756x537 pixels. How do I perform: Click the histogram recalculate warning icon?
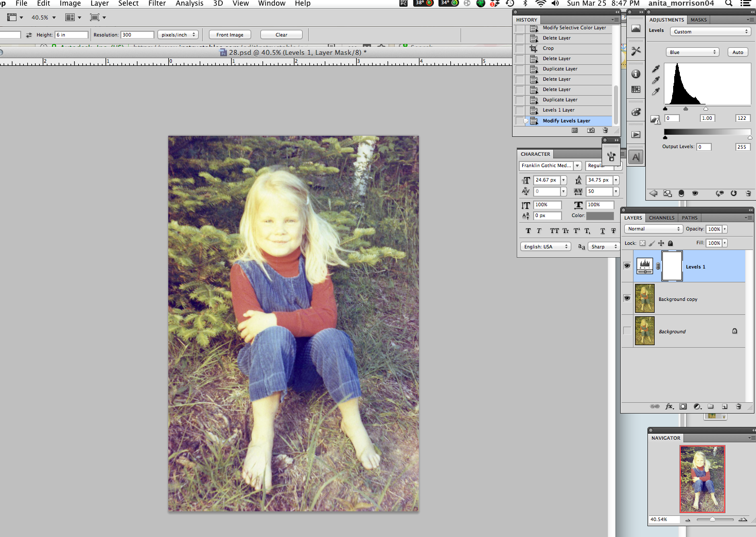655,119
